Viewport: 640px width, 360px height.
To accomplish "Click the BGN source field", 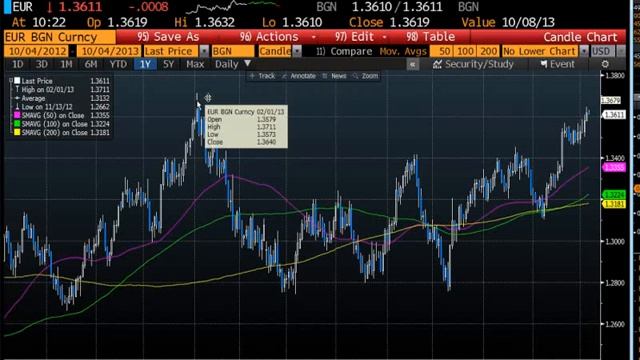I will (x=233, y=51).
